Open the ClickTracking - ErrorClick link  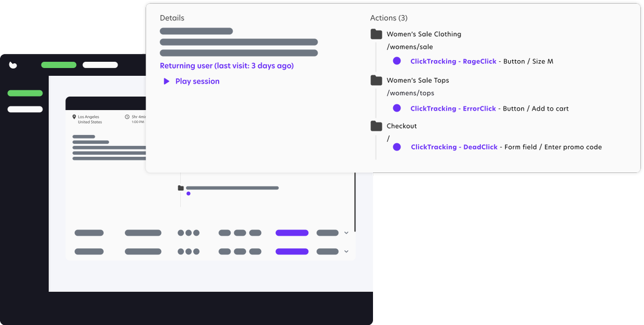tap(453, 109)
